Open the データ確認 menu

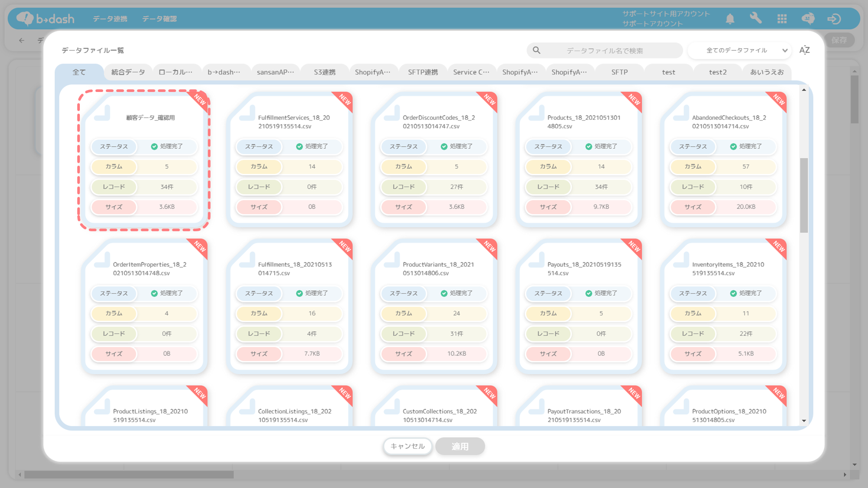[x=159, y=19]
